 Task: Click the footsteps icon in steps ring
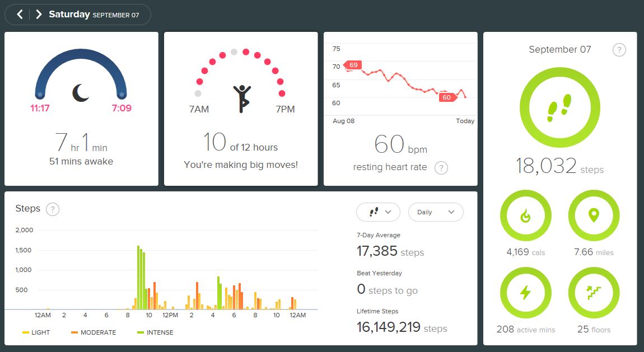pyautogui.click(x=559, y=108)
